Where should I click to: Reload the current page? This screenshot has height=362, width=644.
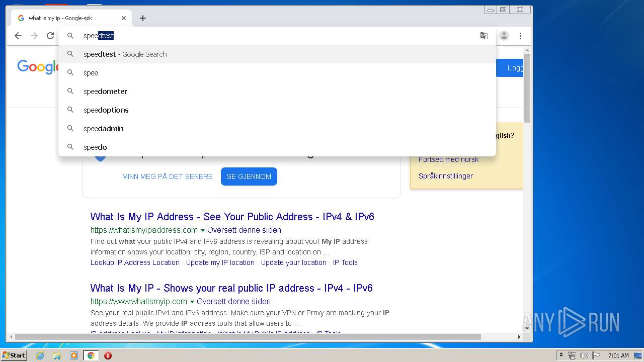(x=50, y=36)
